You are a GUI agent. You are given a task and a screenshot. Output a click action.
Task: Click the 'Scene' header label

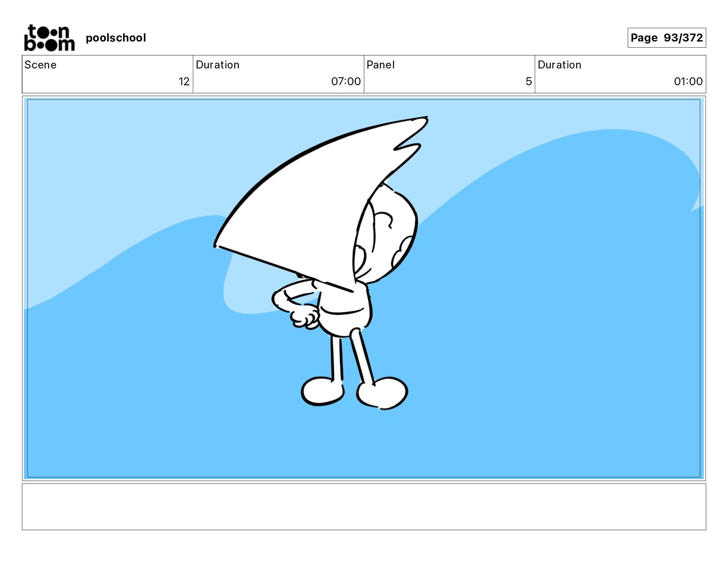pyautogui.click(x=40, y=65)
